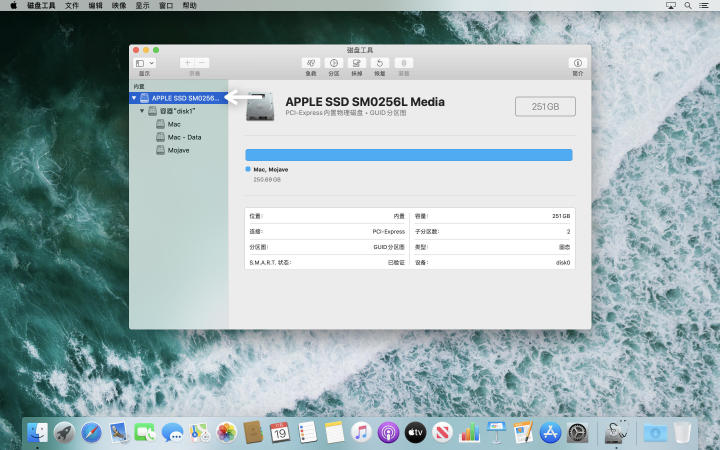Add a volume with the plus button
The height and width of the screenshot is (450, 720).
point(187,63)
